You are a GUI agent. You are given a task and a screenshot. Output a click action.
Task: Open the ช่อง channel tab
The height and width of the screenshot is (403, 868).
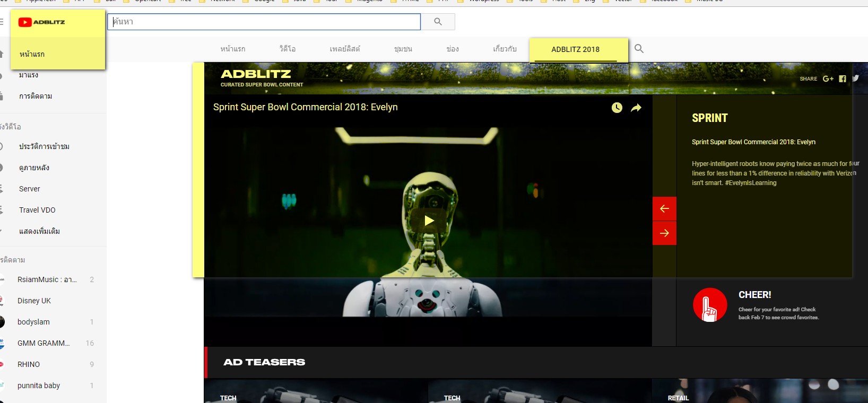453,49
